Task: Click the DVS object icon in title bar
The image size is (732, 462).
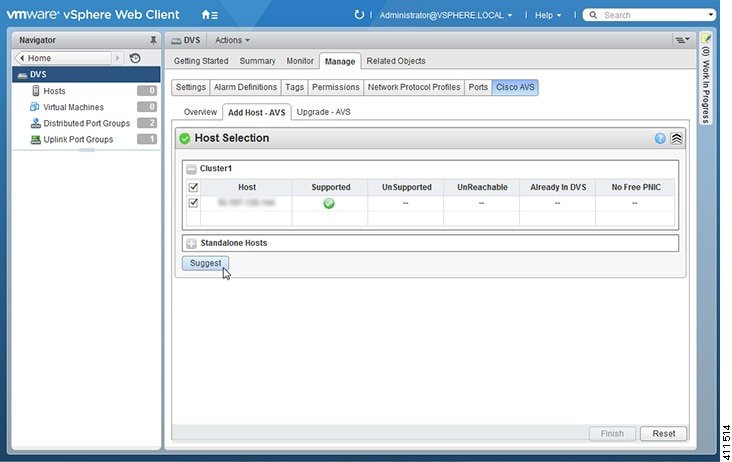Action: pos(176,41)
